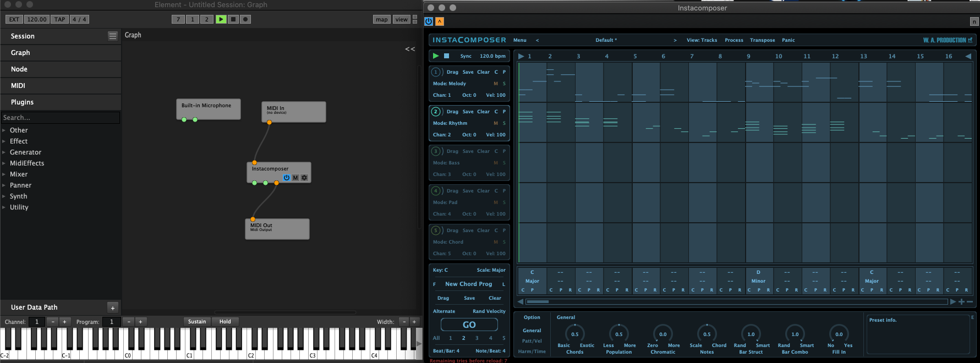Click the green play button in Element
The width and height of the screenshot is (980, 363).
221,19
